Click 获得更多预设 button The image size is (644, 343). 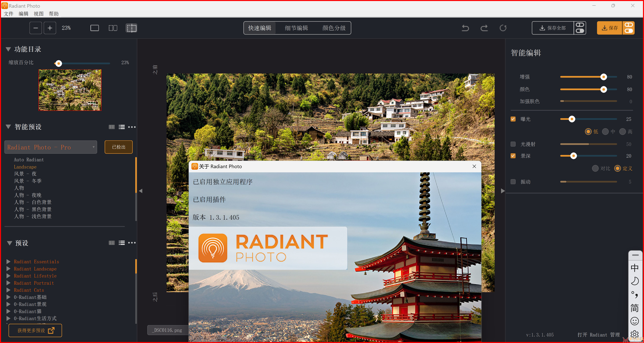pos(35,330)
